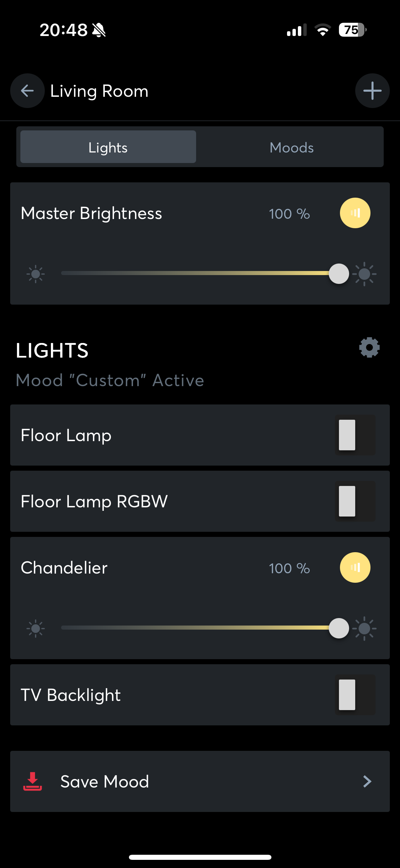
Task: Tap bright sun icon on Master Brightness
Action: (364, 274)
